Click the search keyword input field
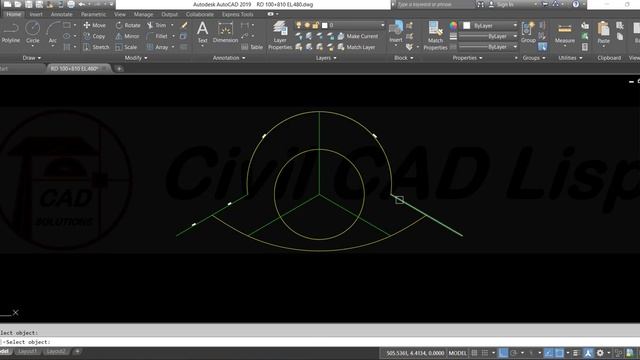640x360 pixels. (434, 4)
